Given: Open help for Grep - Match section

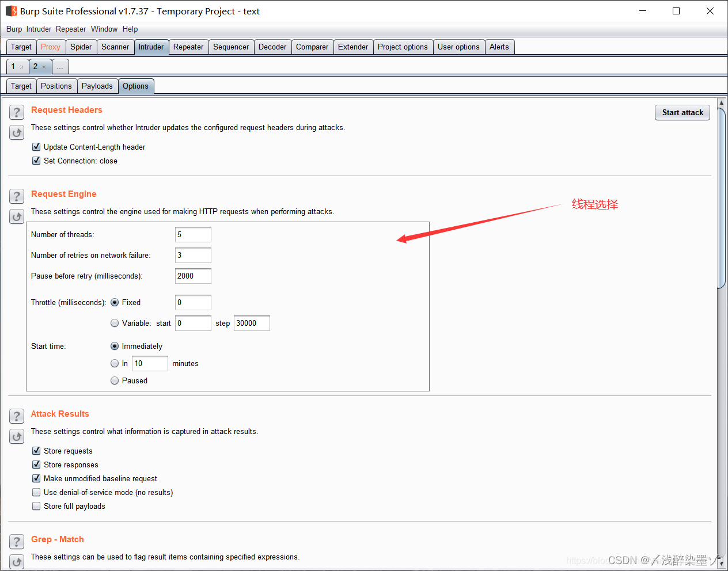Looking at the screenshot, I should [x=17, y=542].
